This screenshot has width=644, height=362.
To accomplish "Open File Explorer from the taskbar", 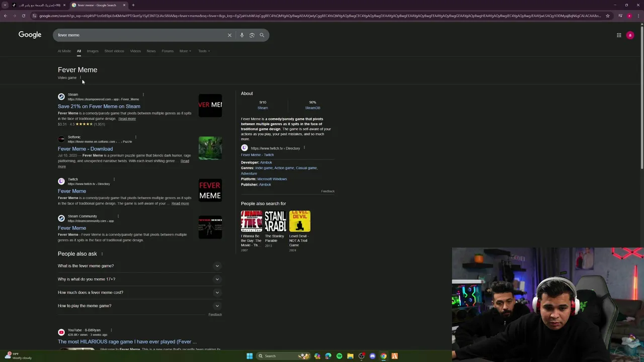I will (350, 356).
